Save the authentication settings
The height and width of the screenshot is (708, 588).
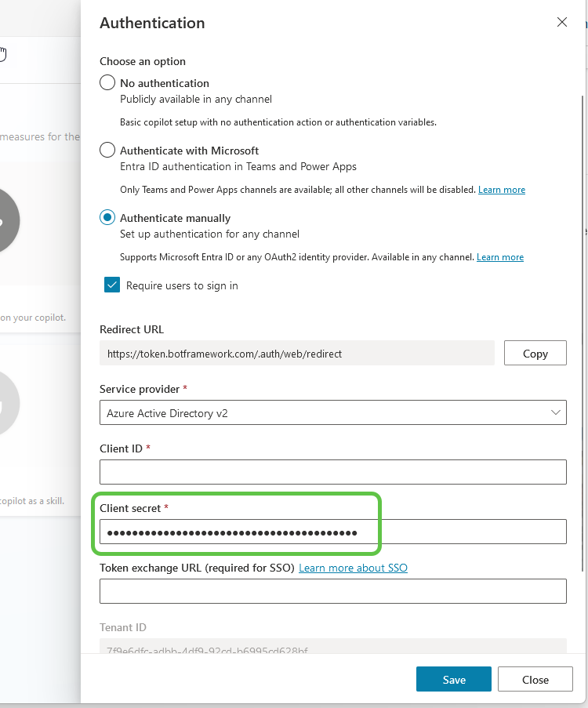point(453,680)
